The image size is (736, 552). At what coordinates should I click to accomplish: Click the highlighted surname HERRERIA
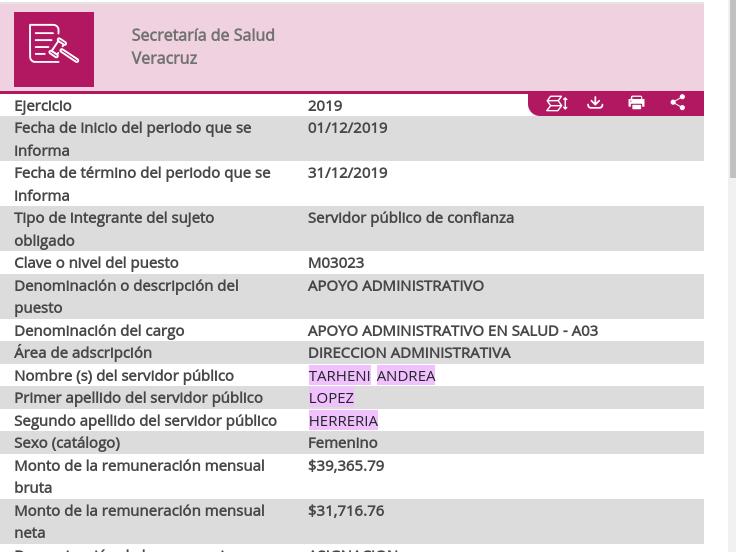343,421
